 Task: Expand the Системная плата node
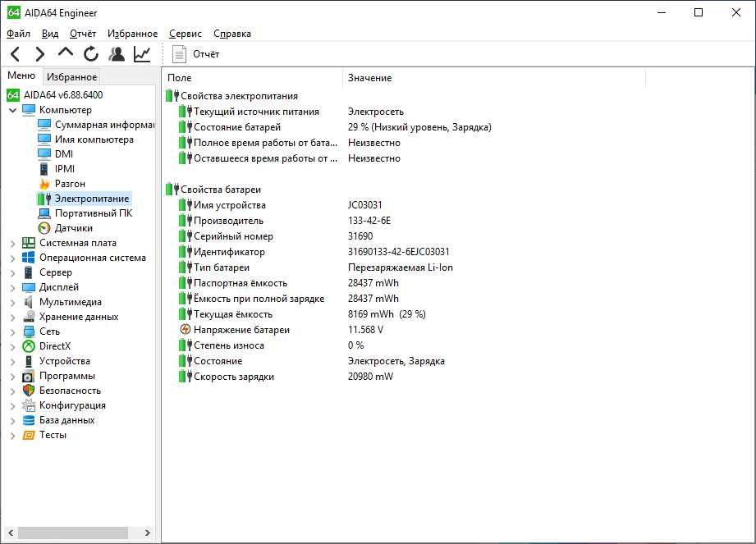point(12,244)
